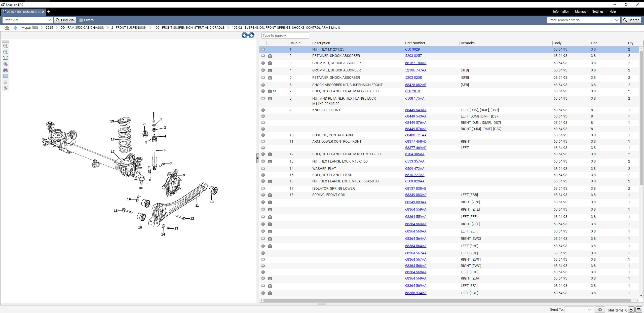Open part number 68428 082AB link
Screen dimensions: 644x313
pos(415,85)
